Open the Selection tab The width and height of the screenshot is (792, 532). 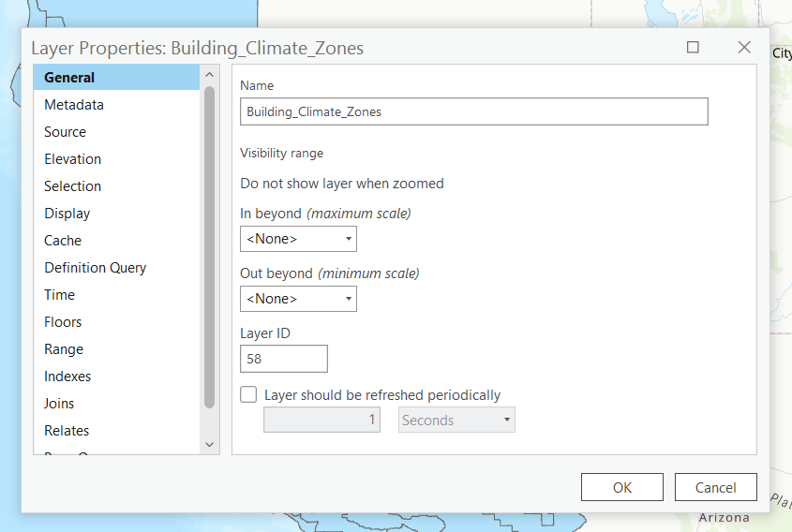72,186
